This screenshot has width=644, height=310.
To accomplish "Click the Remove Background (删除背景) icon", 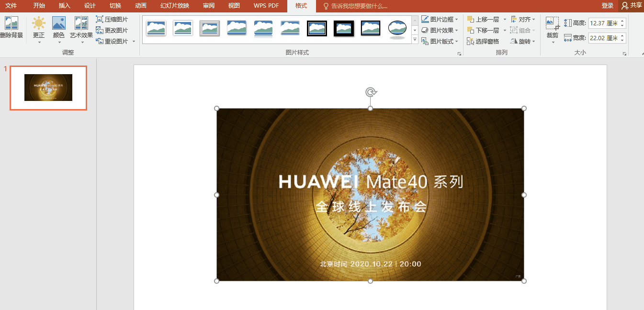I will pyautogui.click(x=11, y=23).
